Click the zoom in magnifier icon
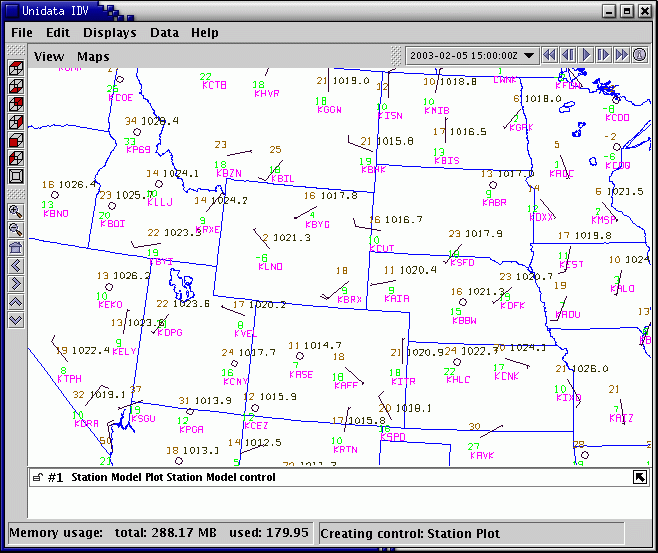658x553 pixels. tap(16, 212)
